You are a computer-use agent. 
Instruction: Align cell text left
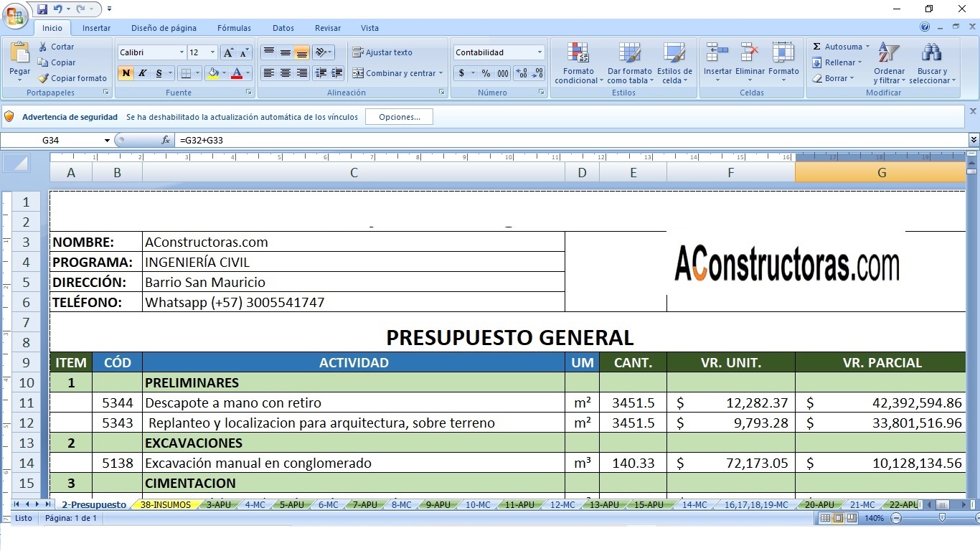pos(268,73)
